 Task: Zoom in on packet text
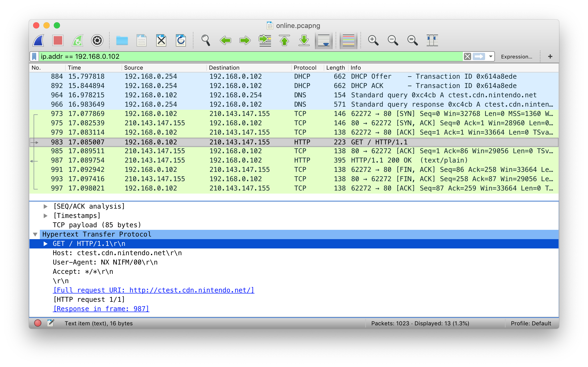(x=373, y=41)
